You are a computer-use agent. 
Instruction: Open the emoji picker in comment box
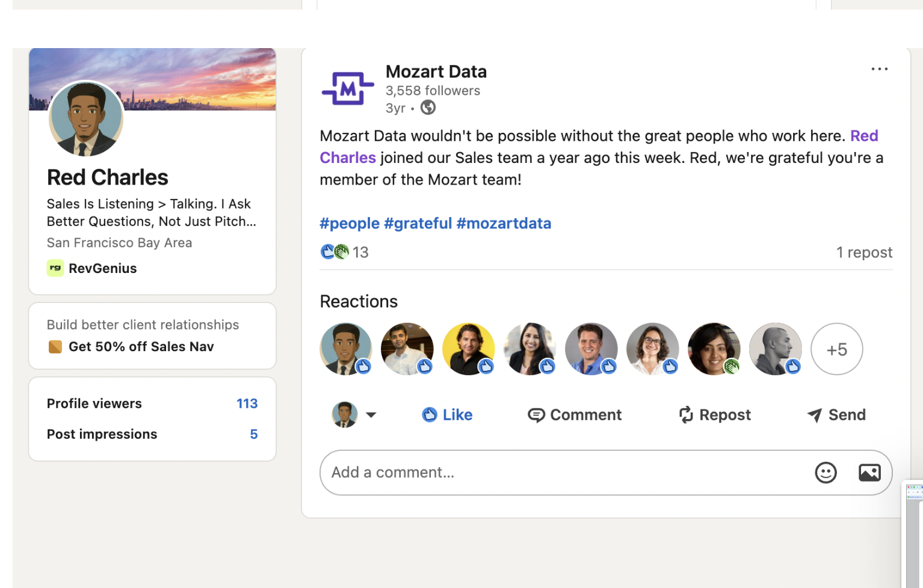(826, 473)
